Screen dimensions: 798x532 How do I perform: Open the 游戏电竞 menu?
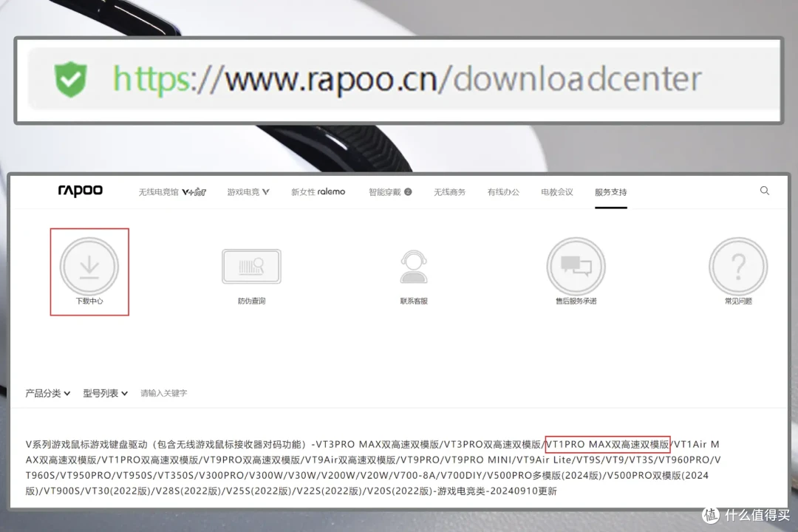248,192
